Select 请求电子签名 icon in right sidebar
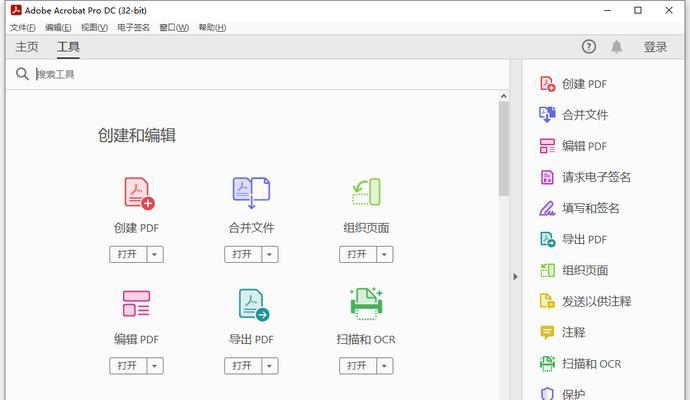The height and width of the screenshot is (400, 690). coord(547,177)
